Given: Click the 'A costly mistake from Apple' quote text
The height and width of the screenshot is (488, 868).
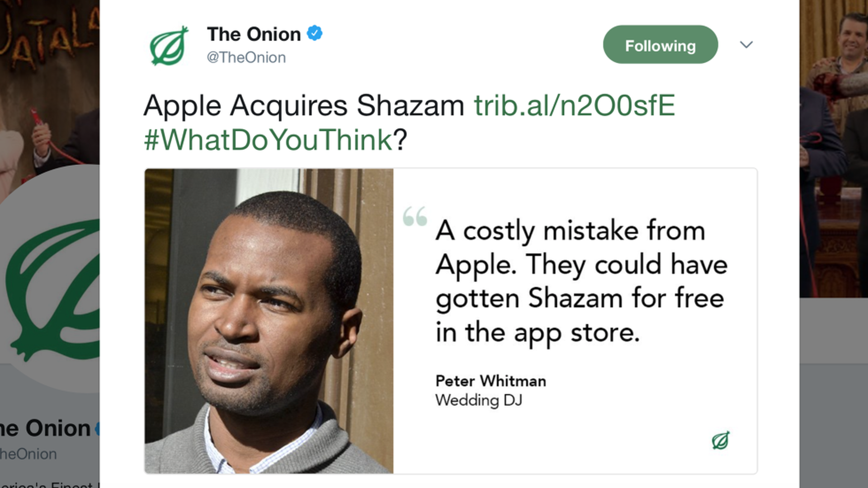Looking at the screenshot, I should pos(581,281).
